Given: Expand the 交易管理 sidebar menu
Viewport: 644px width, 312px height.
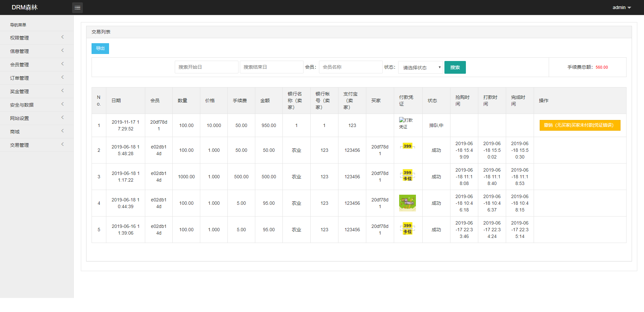Looking at the screenshot, I should (x=37, y=145).
